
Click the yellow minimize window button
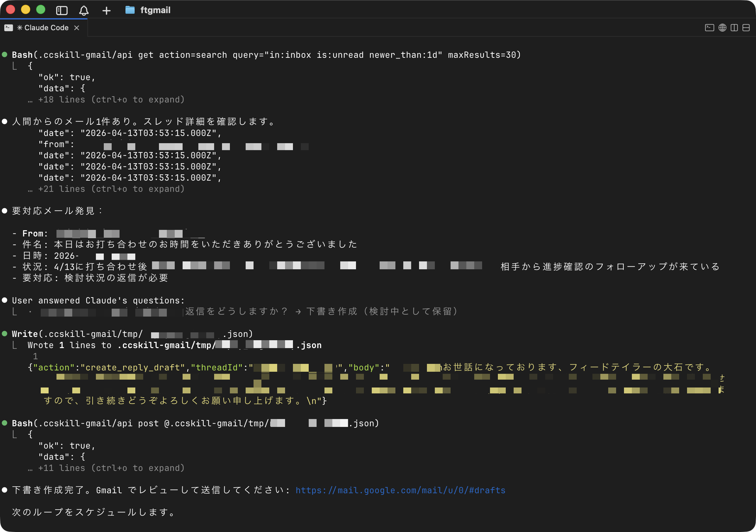pos(25,10)
